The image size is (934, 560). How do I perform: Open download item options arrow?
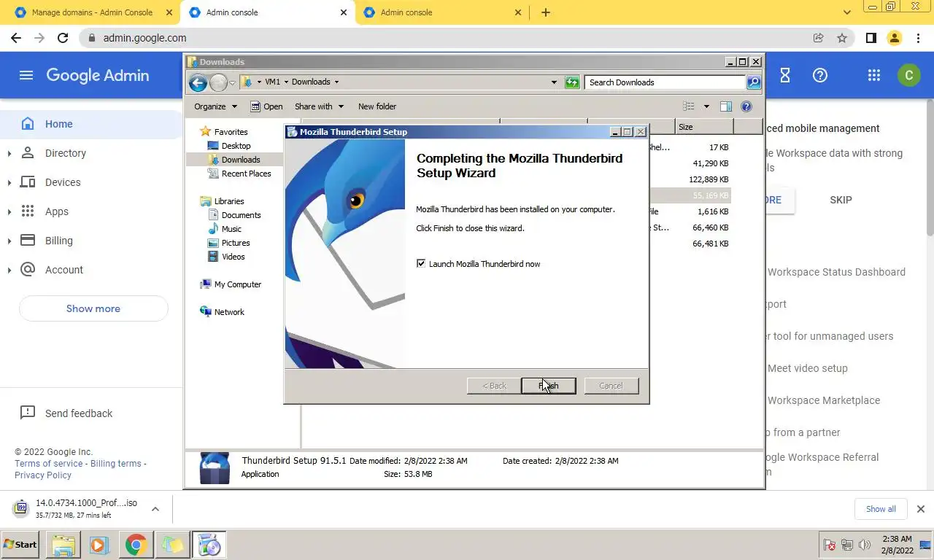pyautogui.click(x=155, y=509)
